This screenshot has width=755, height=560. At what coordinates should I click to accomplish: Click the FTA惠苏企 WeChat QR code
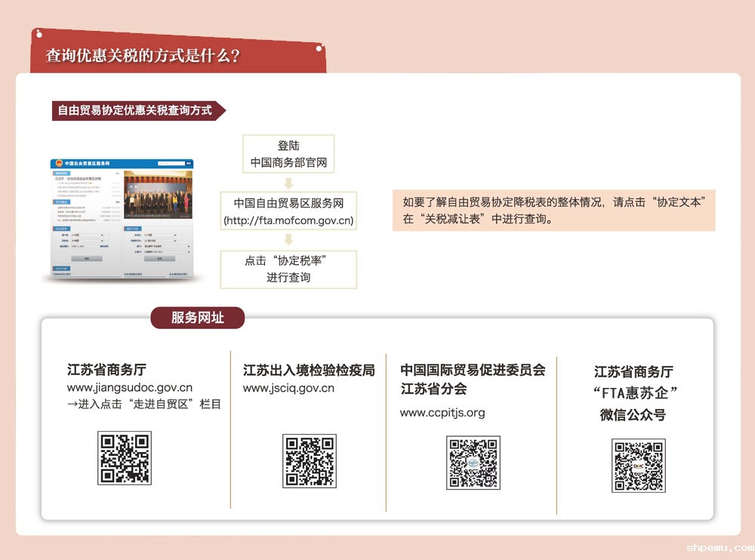click(638, 465)
